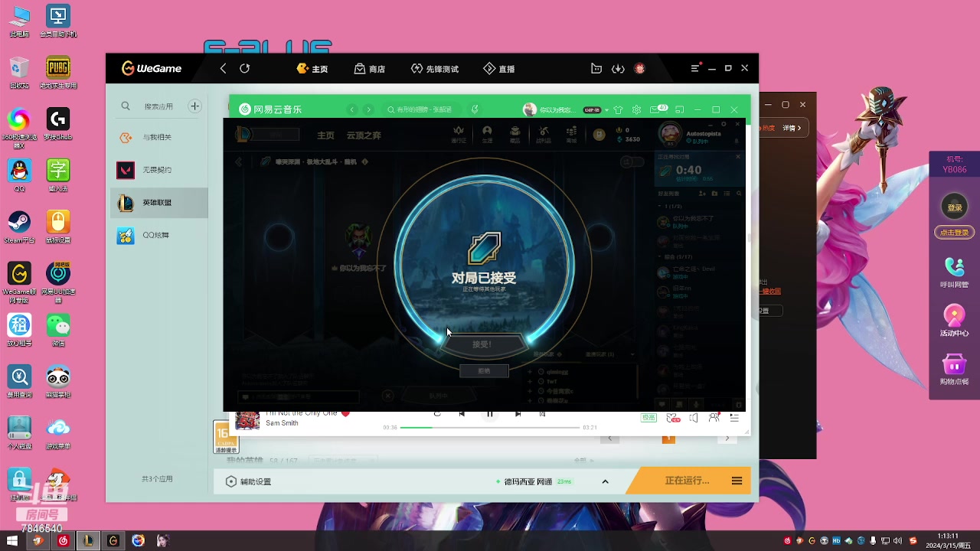Image resolution: width=980 pixels, height=551 pixels.
Task: Click the 接受! match accept button
Action: (482, 344)
